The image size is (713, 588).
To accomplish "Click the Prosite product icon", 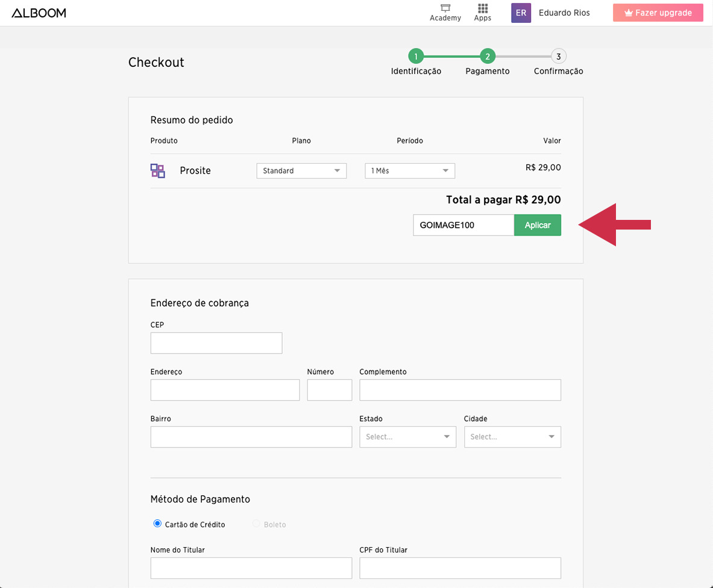I will coord(157,170).
